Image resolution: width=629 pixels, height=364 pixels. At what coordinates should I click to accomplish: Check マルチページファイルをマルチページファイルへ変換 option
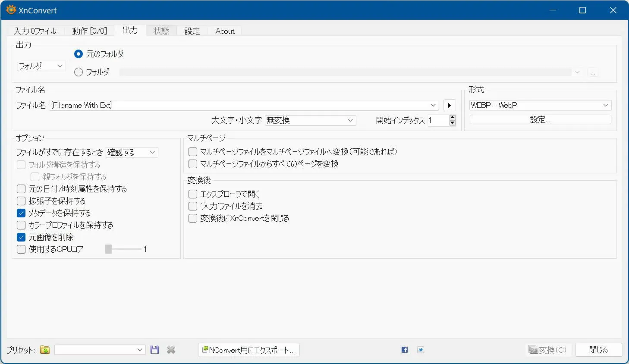coord(193,152)
